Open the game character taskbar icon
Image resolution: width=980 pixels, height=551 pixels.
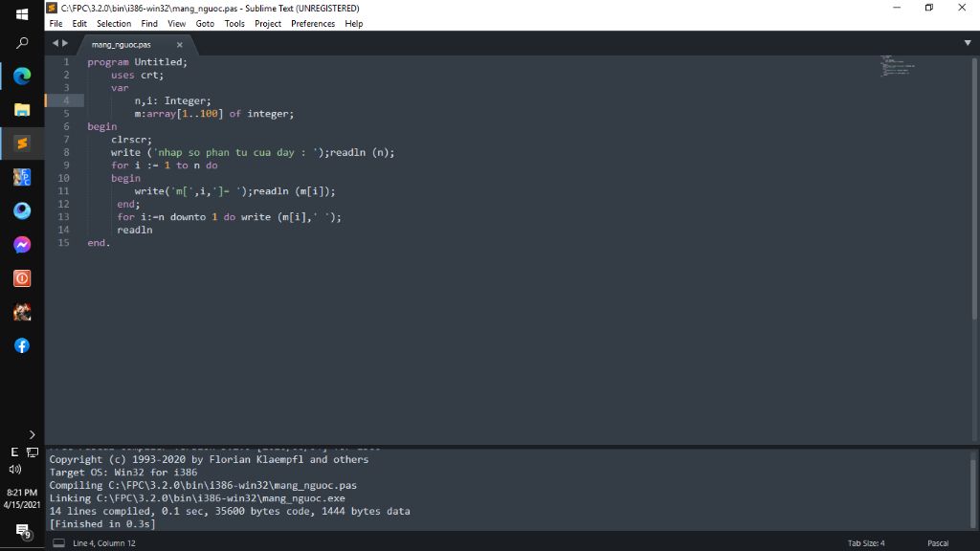pos(22,313)
